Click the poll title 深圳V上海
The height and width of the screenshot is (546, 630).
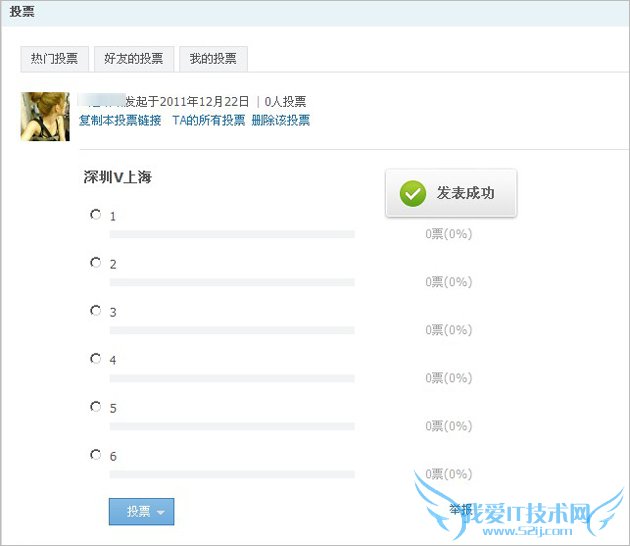[117, 177]
